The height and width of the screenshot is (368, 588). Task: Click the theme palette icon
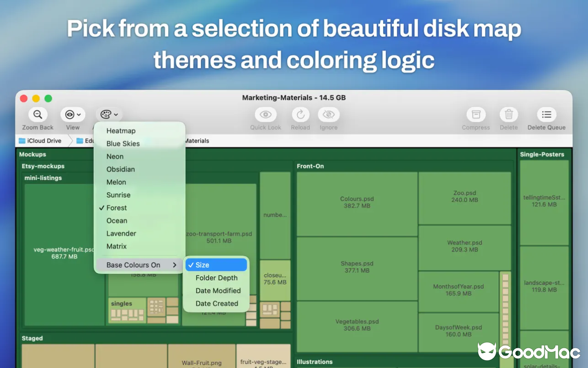coord(105,115)
